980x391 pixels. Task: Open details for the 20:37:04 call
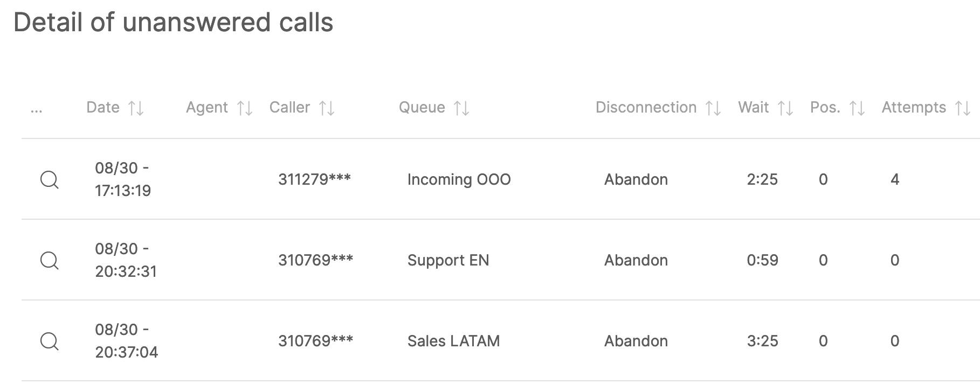pos(50,341)
